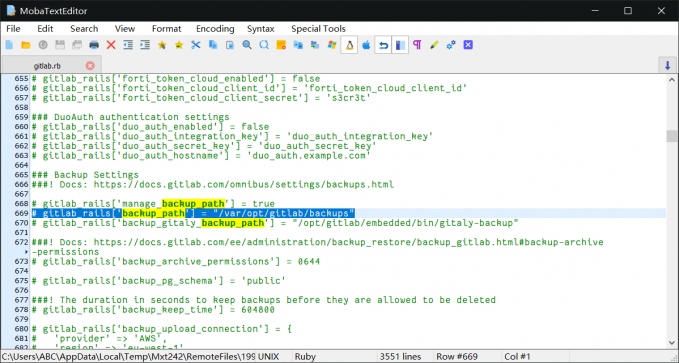Click the New file icon

[9, 45]
